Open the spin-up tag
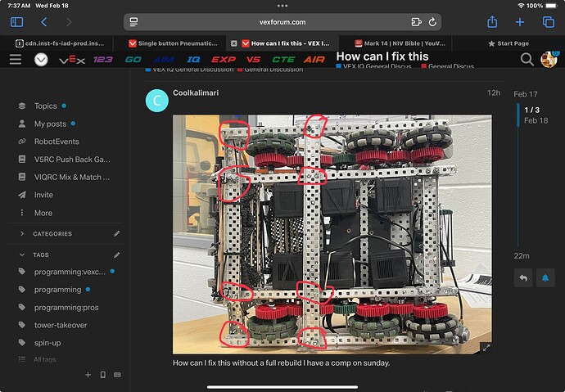This screenshot has width=565, height=392. (x=47, y=343)
